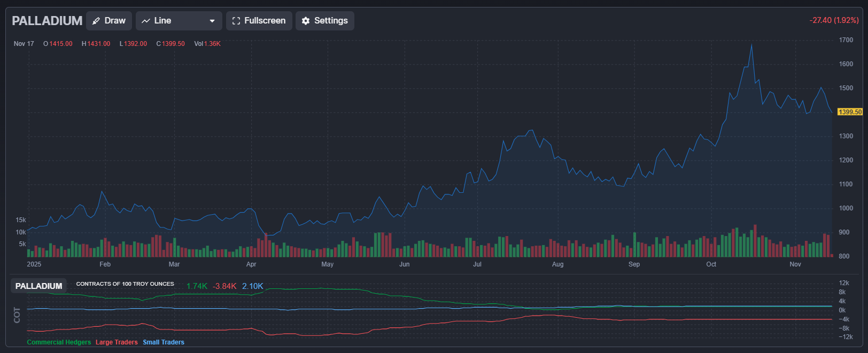Click the line chart type icon
The width and height of the screenshot is (868, 353).
pos(146,21)
